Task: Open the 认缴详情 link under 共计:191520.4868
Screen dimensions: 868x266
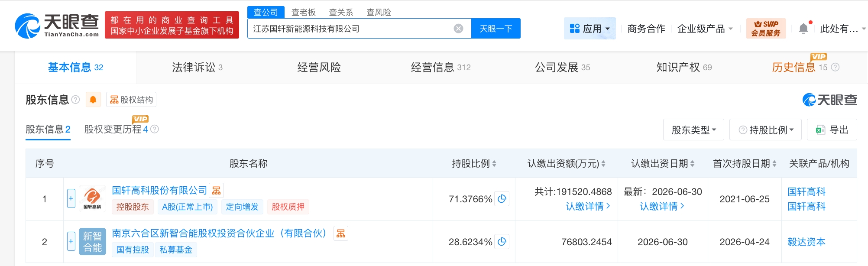Action: 588,206
